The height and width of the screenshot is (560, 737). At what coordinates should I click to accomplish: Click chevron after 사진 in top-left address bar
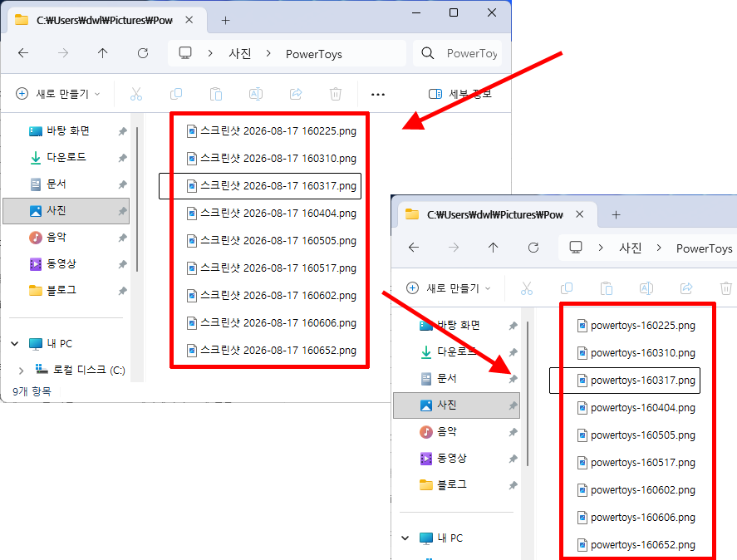point(268,54)
